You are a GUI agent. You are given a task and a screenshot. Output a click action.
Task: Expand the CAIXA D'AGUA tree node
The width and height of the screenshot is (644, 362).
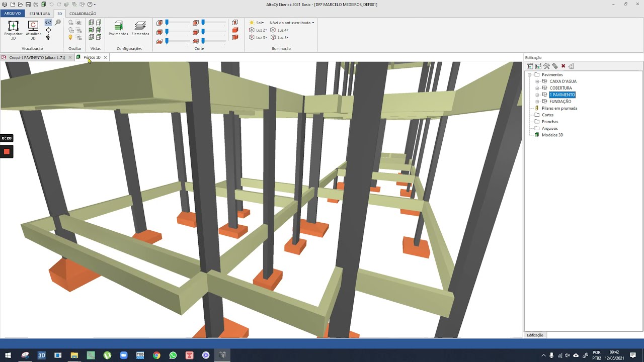click(x=537, y=81)
